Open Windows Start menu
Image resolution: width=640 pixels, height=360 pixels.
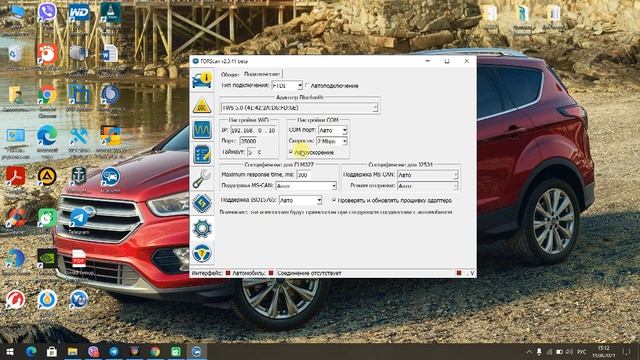pyautogui.click(x=10, y=351)
